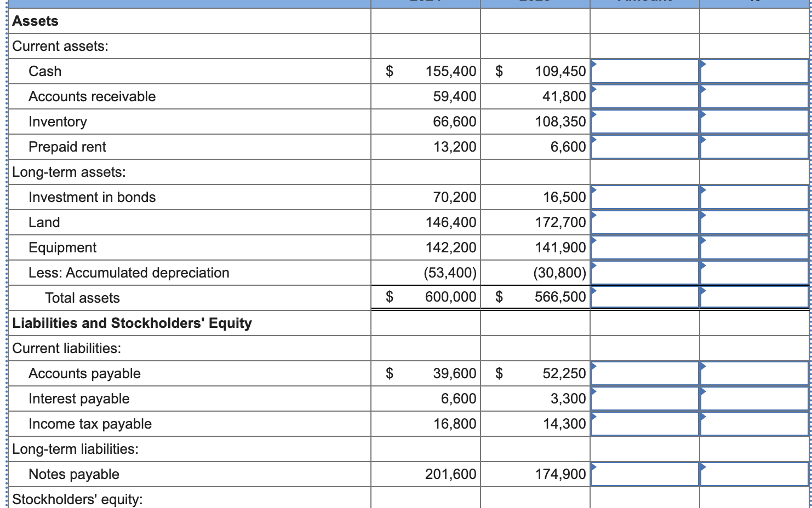Select the rightmost input field in the Equipment row
Screen dimensions: 812x508
click(x=756, y=247)
